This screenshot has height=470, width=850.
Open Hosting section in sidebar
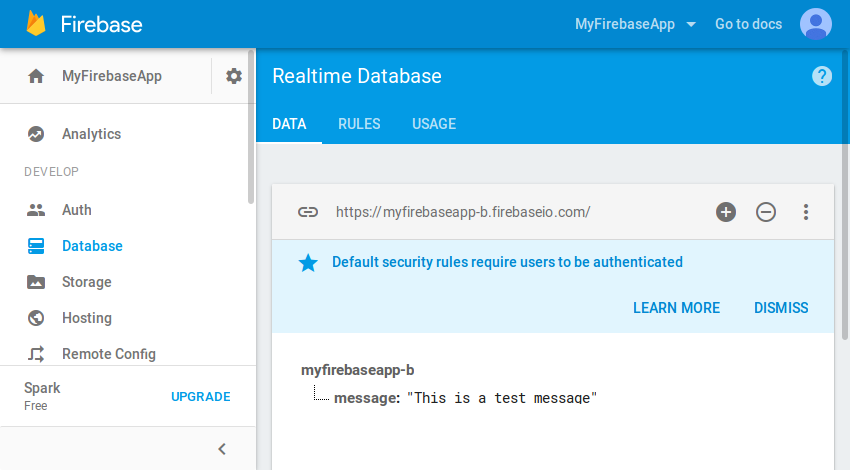click(x=87, y=318)
